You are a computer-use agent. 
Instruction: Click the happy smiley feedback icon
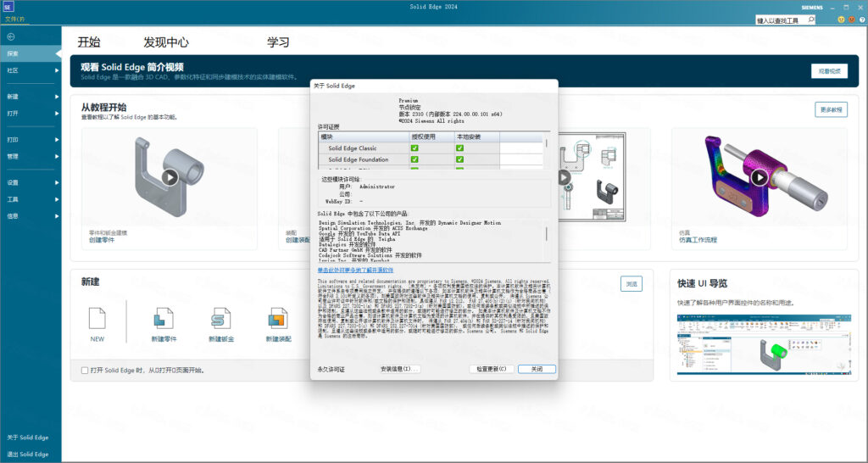[x=842, y=19]
